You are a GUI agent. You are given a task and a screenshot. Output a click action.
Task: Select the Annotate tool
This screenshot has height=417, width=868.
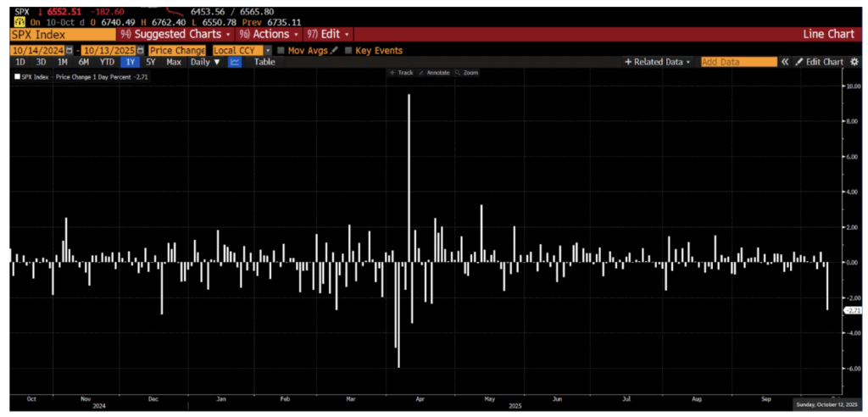[434, 73]
